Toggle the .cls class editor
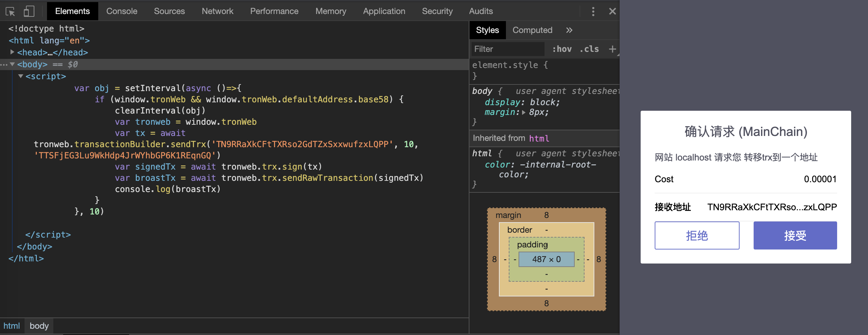 click(589, 49)
